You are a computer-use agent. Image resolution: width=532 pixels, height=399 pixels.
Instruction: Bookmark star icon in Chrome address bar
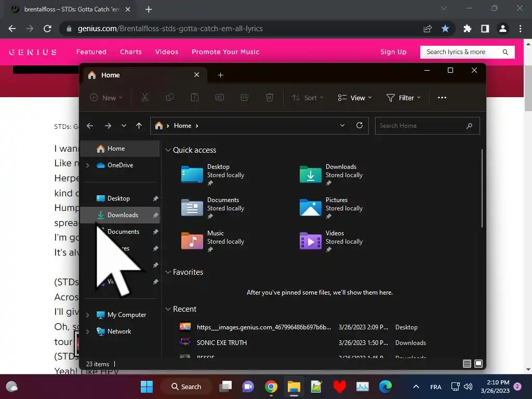(445, 29)
